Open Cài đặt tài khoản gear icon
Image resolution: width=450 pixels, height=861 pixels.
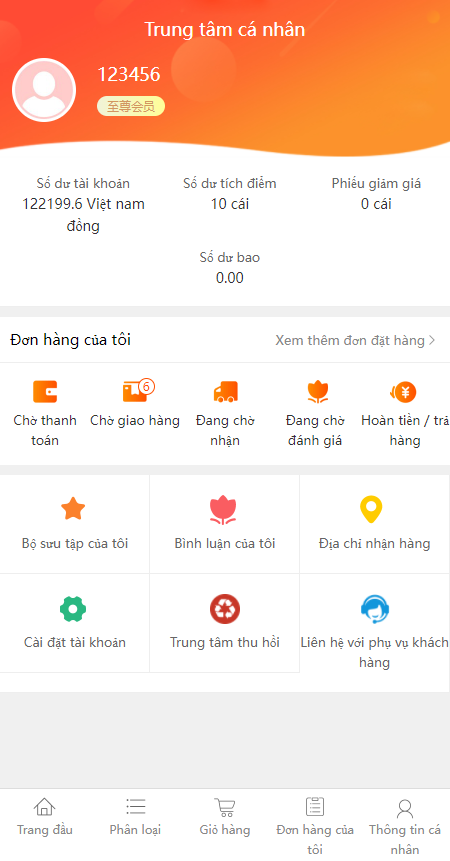[x=73, y=609]
